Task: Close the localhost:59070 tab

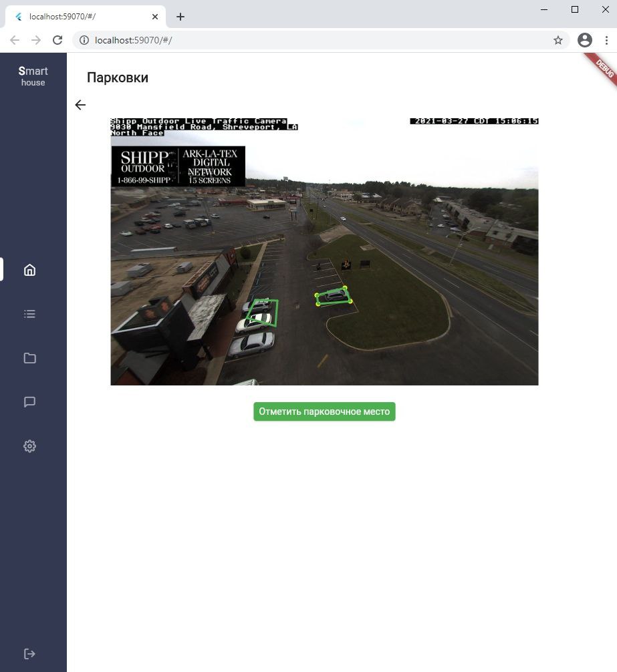Action: (x=155, y=17)
